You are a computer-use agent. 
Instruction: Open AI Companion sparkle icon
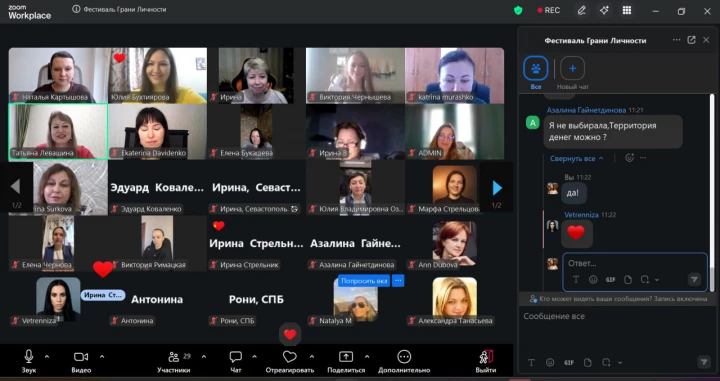604,10
